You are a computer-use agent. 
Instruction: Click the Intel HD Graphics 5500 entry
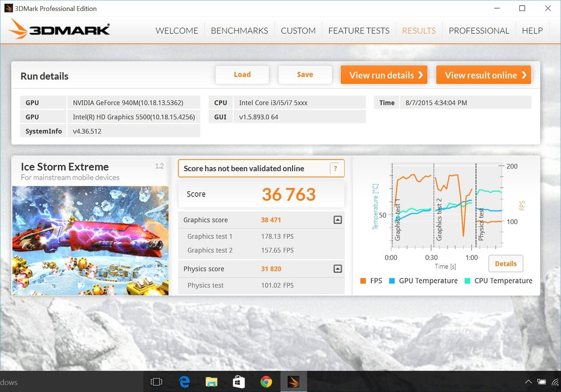pos(133,117)
